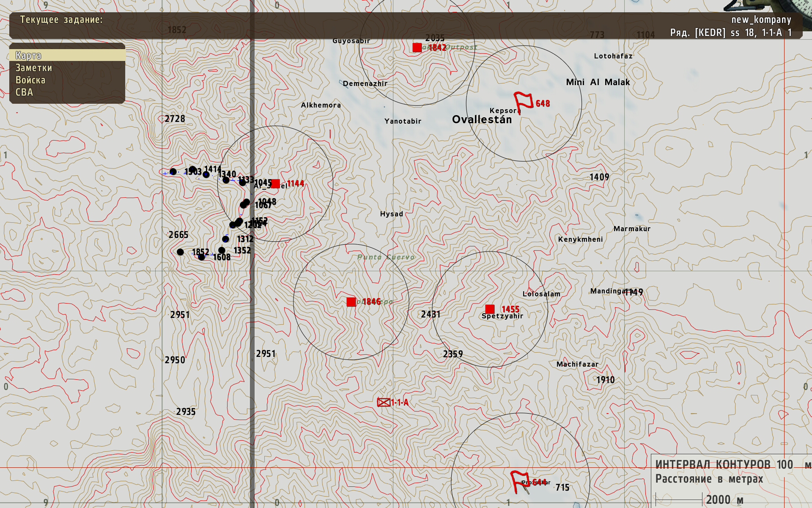Select the 1-1-A unit marker
The image size is (812, 508).
click(x=384, y=403)
